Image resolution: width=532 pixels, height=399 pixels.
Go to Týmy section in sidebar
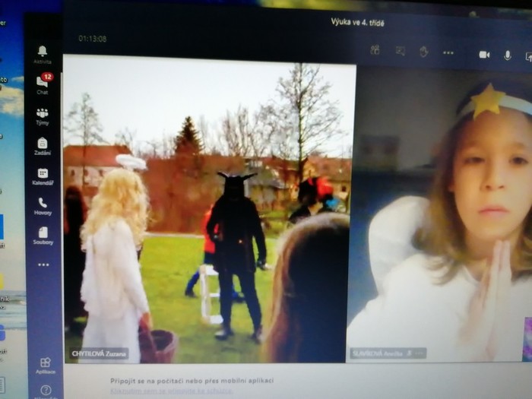pos(43,114)
